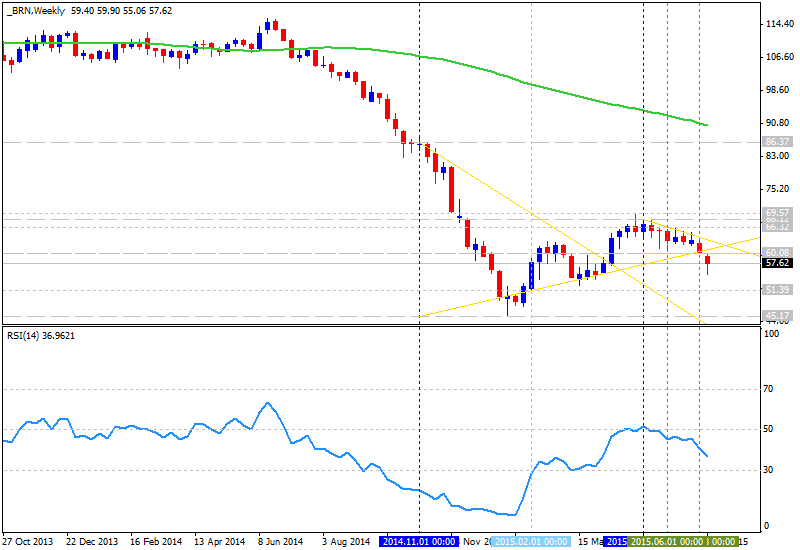Click the RSI scale value 50

[x=768, y=429]
